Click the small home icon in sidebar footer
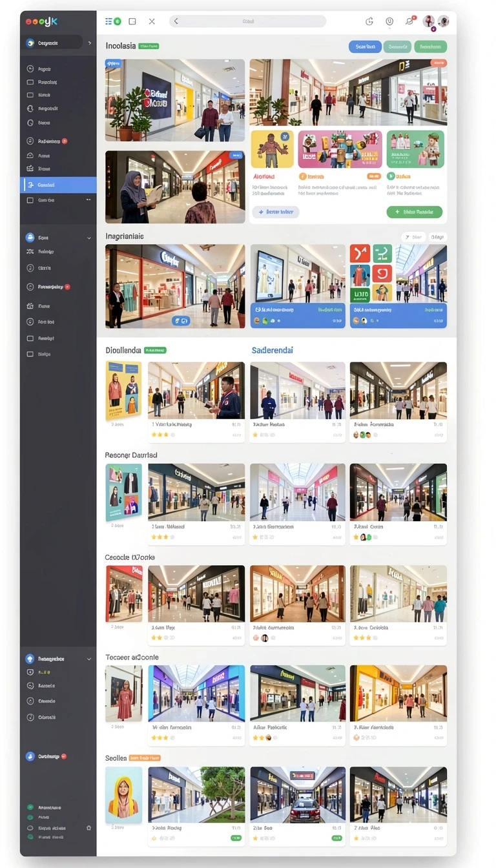Image resolution: width=496 pixels, height=868 pixels. 88,828
